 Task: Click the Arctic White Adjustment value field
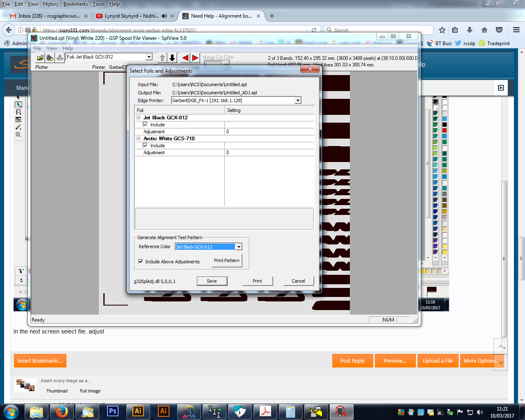pos(269,153)
